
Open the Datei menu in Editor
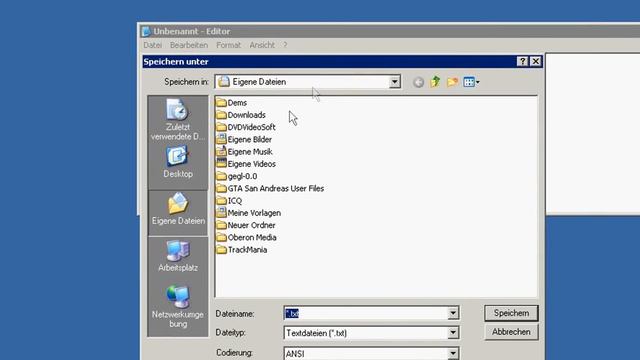pyautogui.click(x=153, y=45)
